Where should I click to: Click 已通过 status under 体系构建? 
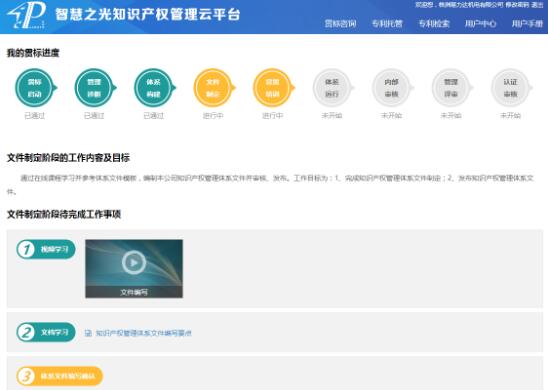tap(153, 115)
